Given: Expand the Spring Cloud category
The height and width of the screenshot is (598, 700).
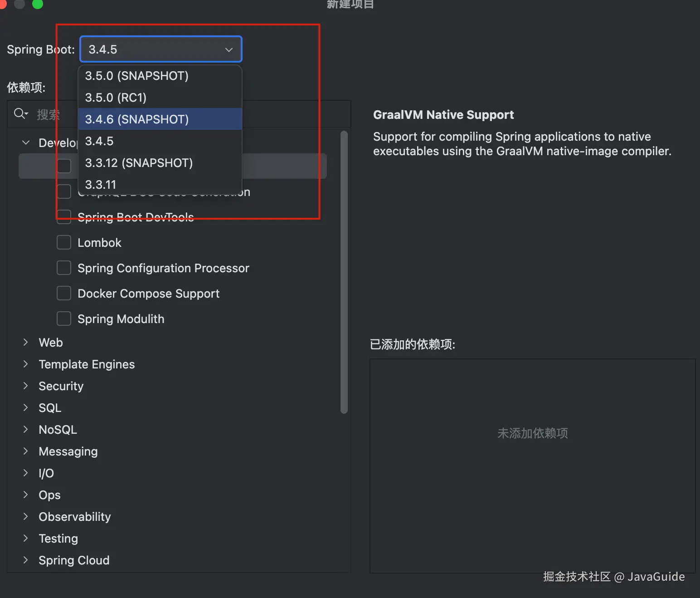Looking at the screenshot, I should pos(26,560).
